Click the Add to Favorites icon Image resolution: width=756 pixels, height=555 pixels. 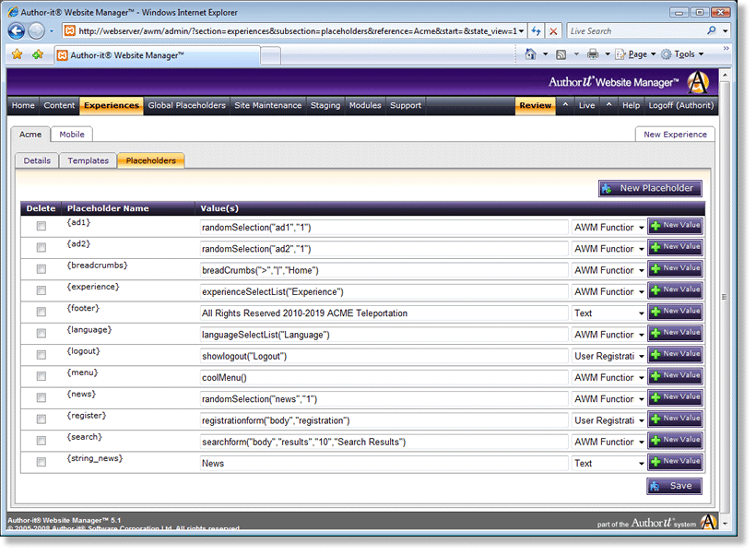click(38, 54)
